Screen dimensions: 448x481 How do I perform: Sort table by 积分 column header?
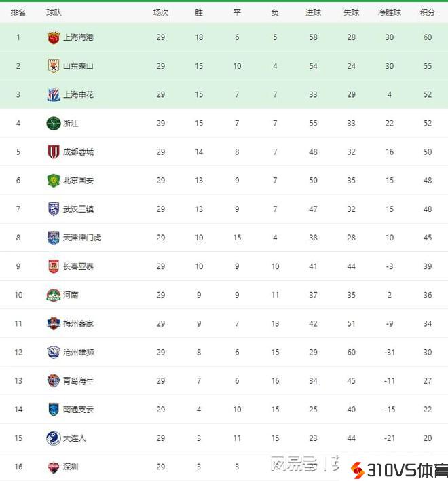click(427, 13)
